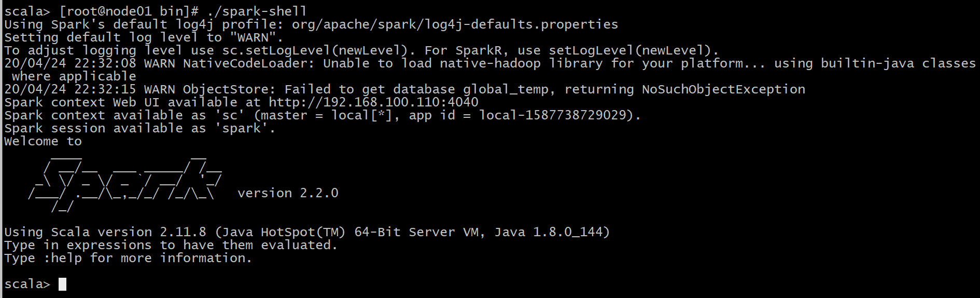This screenshot has width=980, height=298.
Task: Click the ./spark-shell command text
Action: click(257, 11)
